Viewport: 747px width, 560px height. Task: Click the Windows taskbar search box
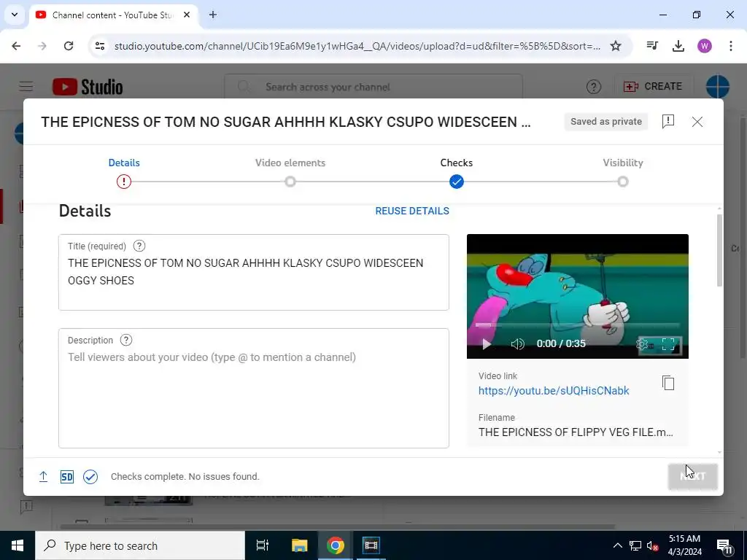click(140, 545)
